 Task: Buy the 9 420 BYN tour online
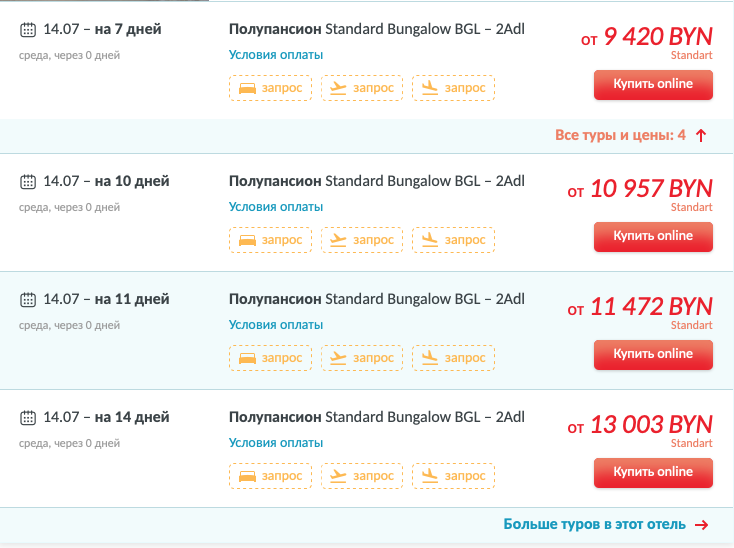[x=653, y=85]
